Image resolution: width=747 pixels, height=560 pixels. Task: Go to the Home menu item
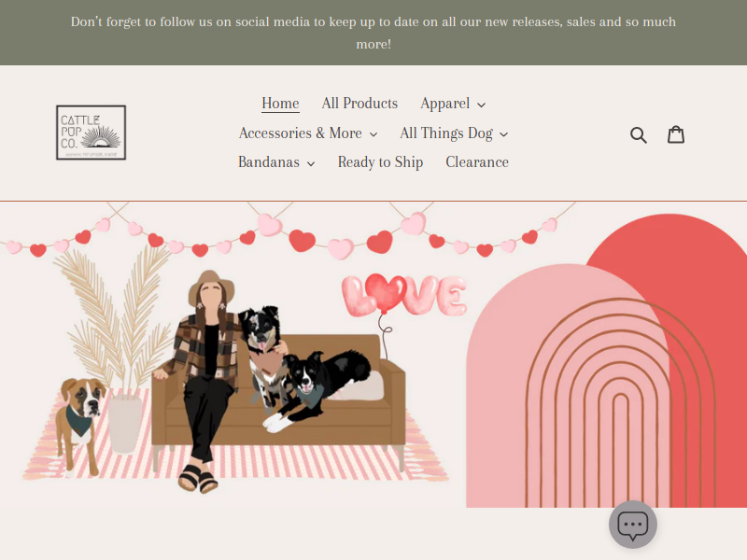tap(280, 104)
